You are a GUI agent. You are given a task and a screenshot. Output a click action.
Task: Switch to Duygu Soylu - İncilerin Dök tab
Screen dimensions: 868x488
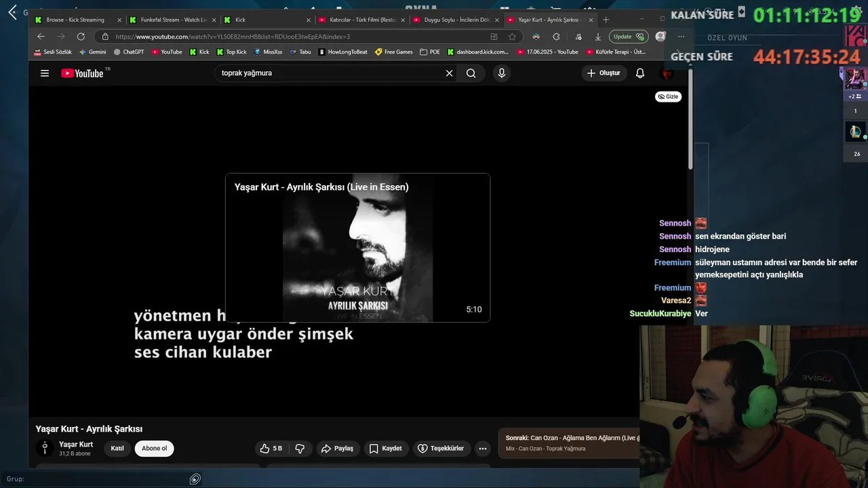[456, 20]
